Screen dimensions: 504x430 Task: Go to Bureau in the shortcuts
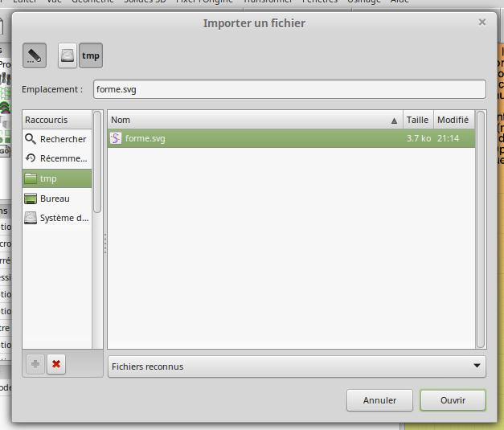click(x=56, y=198)
